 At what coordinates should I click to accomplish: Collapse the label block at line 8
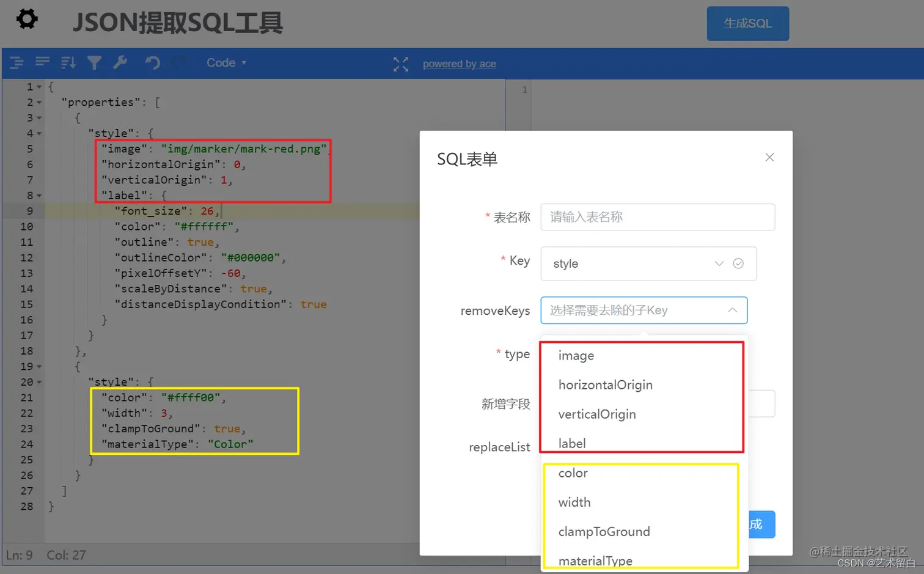[x=39, y=196]
